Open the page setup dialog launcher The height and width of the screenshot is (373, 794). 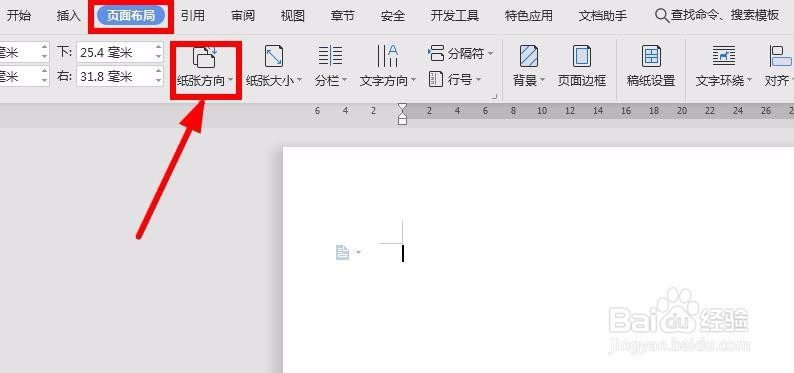tap(495, 96)
